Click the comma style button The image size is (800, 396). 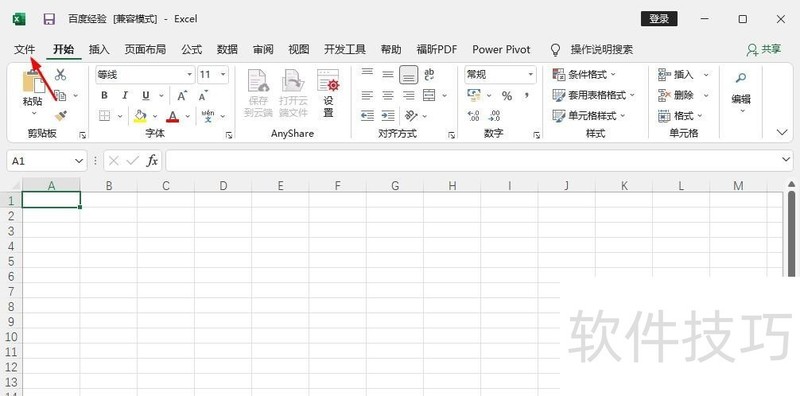coord(527,95)
